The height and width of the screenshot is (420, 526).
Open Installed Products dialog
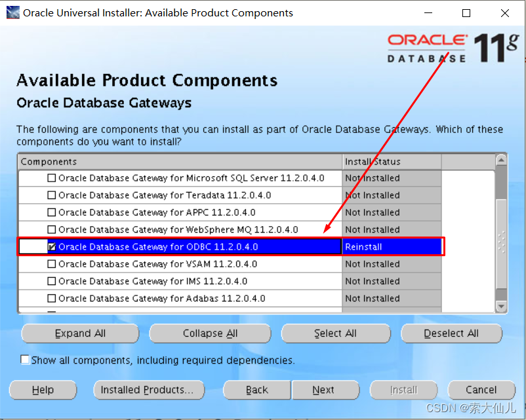(149, 390)
